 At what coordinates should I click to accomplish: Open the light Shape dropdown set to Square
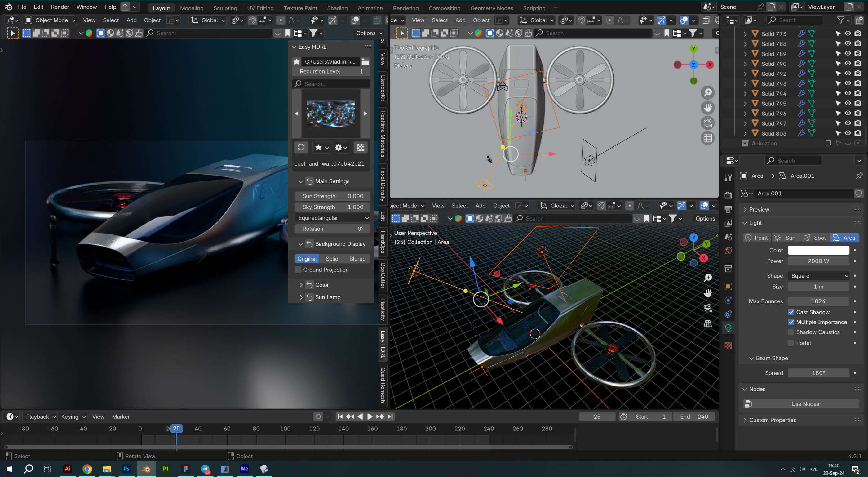tap(818, 276)
